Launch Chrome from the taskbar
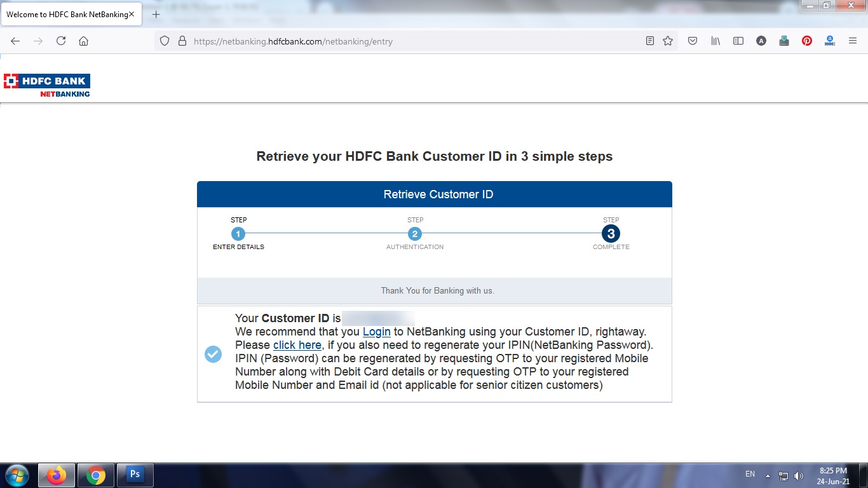The width and height of the screenshot is (868, 488). [x=96, y=475]
